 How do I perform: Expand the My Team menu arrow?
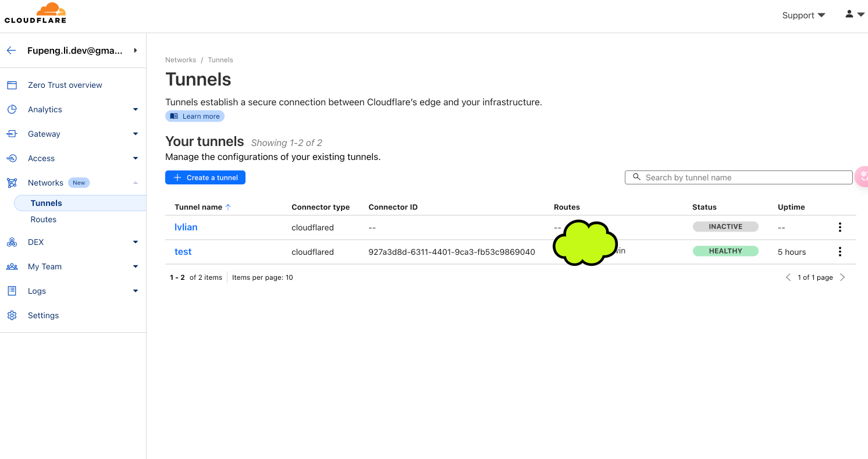(136, 266)
